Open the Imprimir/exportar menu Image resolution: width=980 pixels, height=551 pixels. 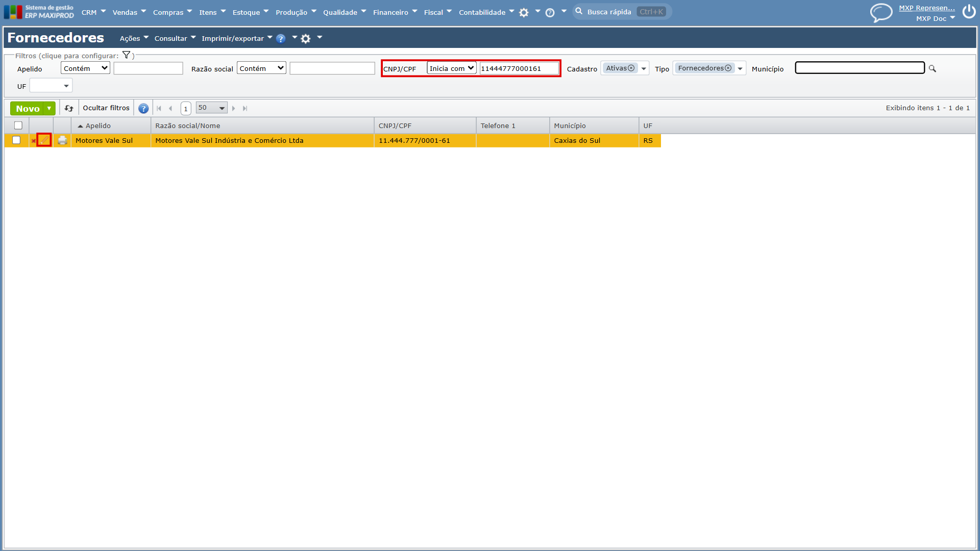237,38
